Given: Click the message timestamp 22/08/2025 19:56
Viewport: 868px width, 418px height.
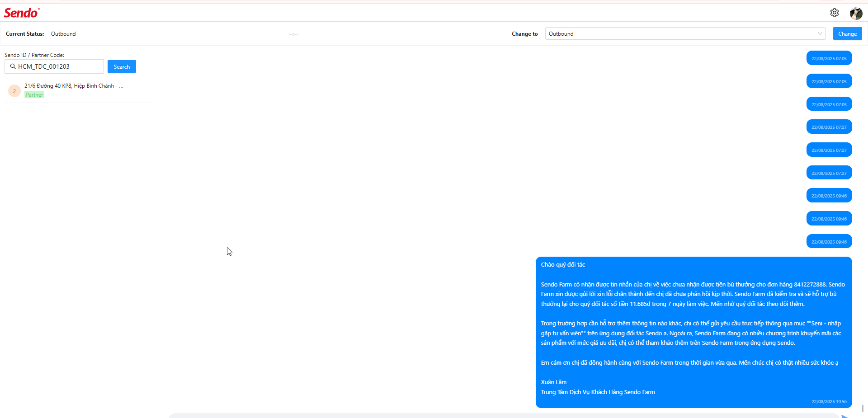Looking at the screenshot, I should point(829,401).
